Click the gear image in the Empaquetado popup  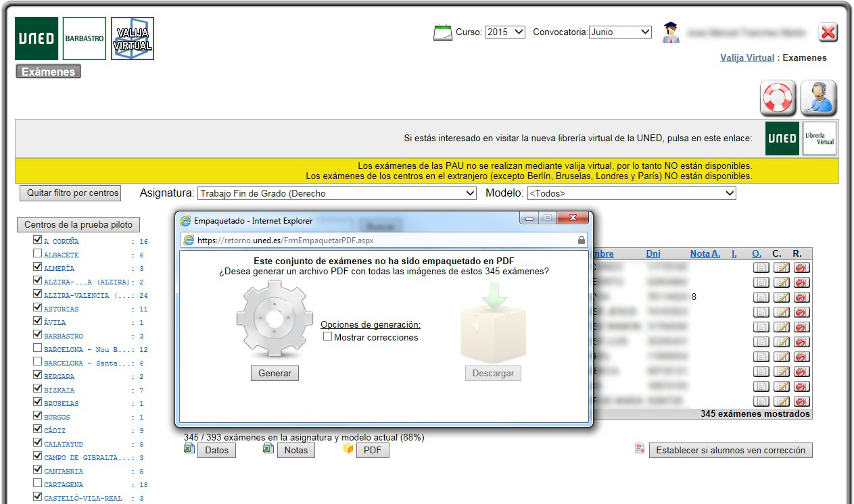tap(275, 319)
